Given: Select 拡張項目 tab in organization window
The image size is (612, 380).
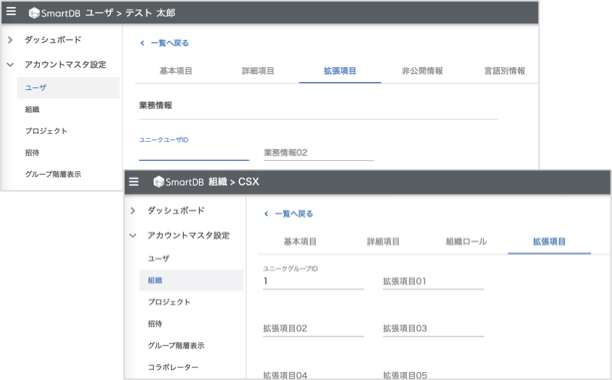Looking at the screenshot, I should (550, 242).
